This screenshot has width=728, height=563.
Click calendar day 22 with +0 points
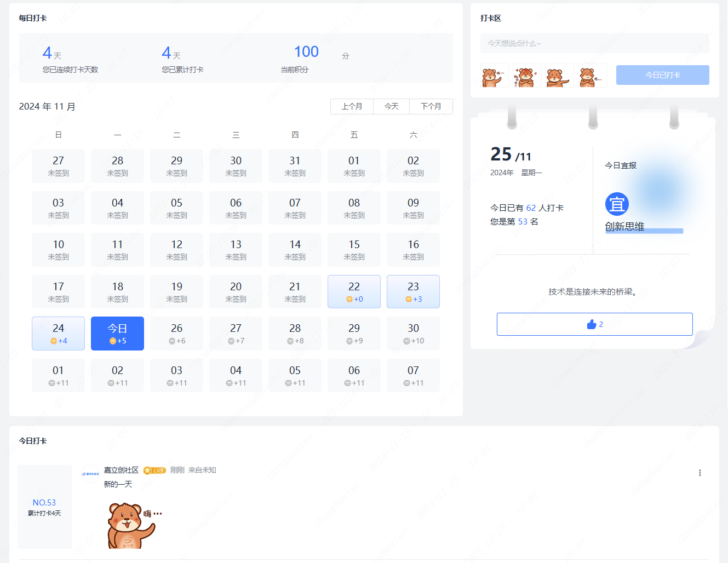[x=354, y=291]
